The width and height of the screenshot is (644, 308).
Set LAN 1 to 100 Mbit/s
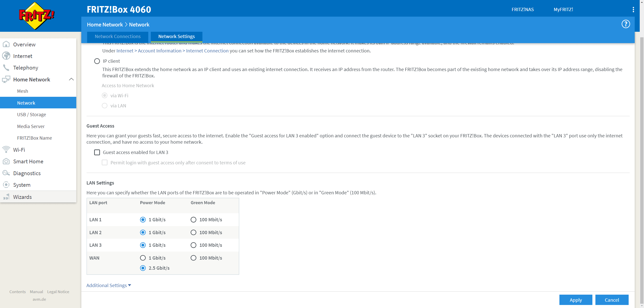(193, 220)
